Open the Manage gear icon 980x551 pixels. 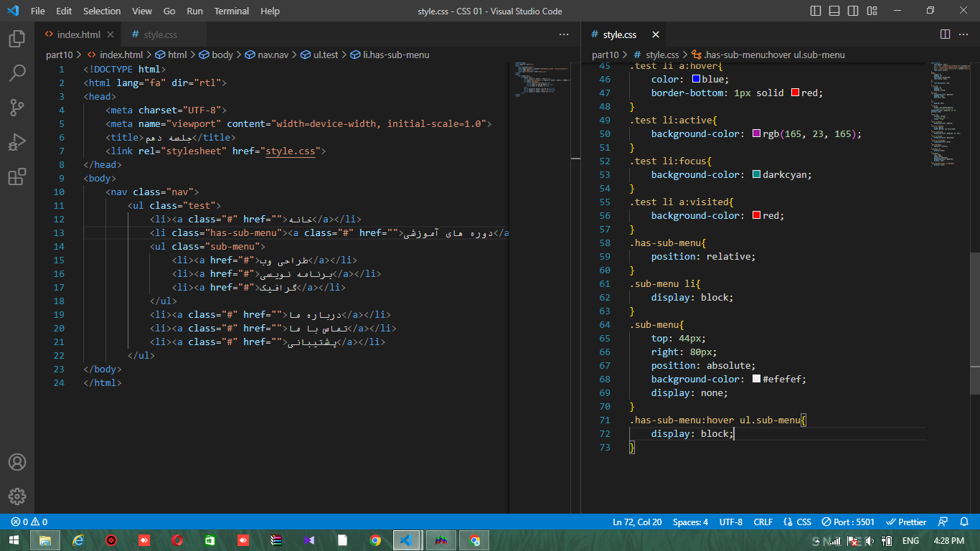coord(17,496)
